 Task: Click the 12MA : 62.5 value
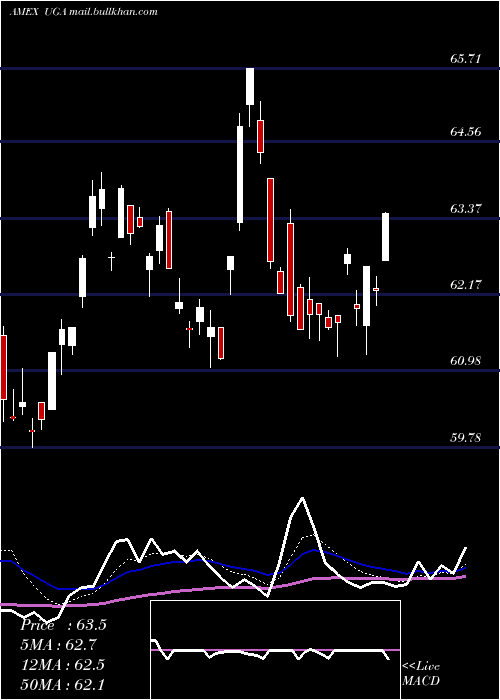point(63,665)
